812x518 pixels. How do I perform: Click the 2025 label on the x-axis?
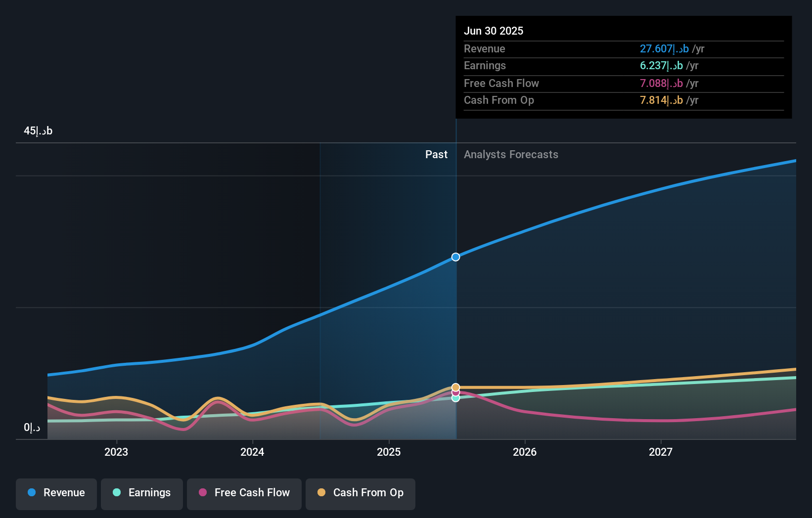(x=389, y=451)
